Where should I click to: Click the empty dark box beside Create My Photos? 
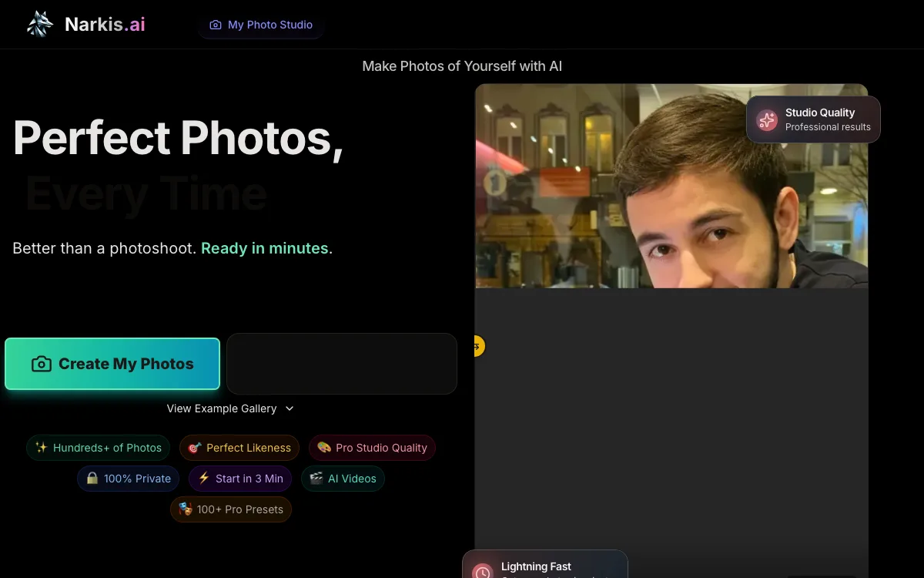point(342,364)
